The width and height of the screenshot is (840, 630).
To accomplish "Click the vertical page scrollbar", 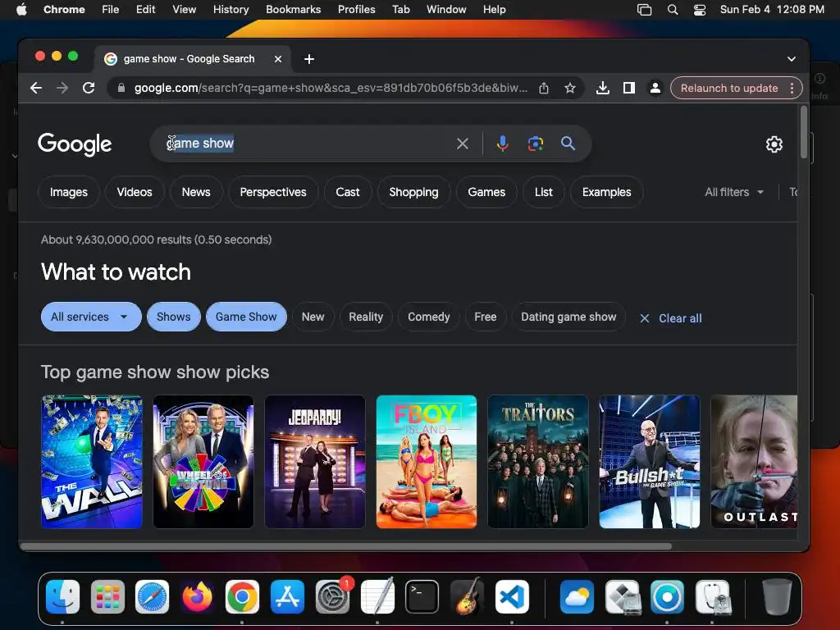I will pyautogui.click(x=803, y=132).
